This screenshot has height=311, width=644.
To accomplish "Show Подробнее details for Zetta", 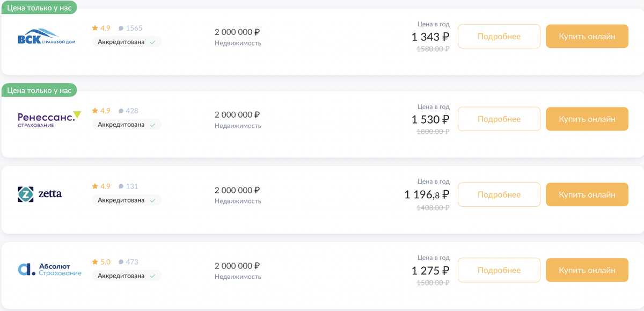I will [x=499, y=194].
